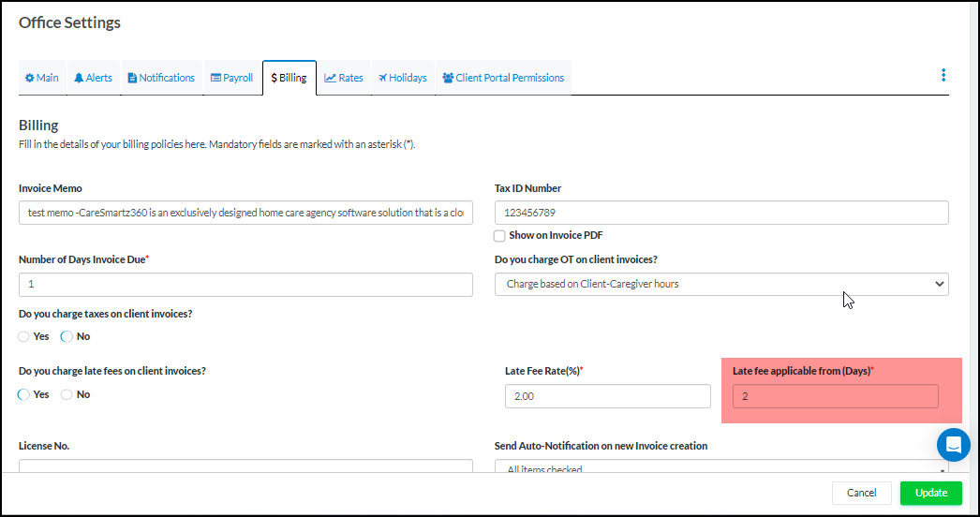Select No for charging taxes on invoices

point(67,336)
